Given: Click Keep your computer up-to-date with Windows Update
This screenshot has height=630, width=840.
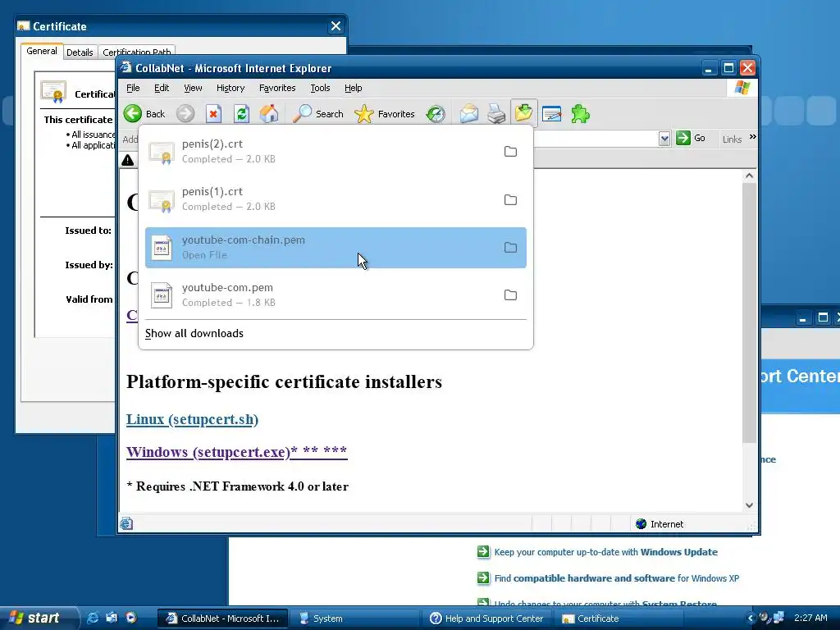Looking at the screenshot, I should [606, 552].
